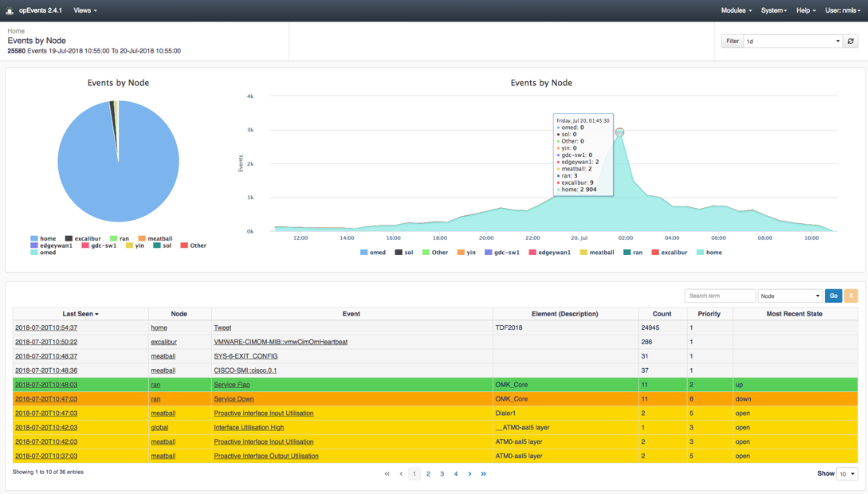This screenshot has height=494, width=868.
Task: Expand the Show entries count dropdown
Action: coord(846,474)
